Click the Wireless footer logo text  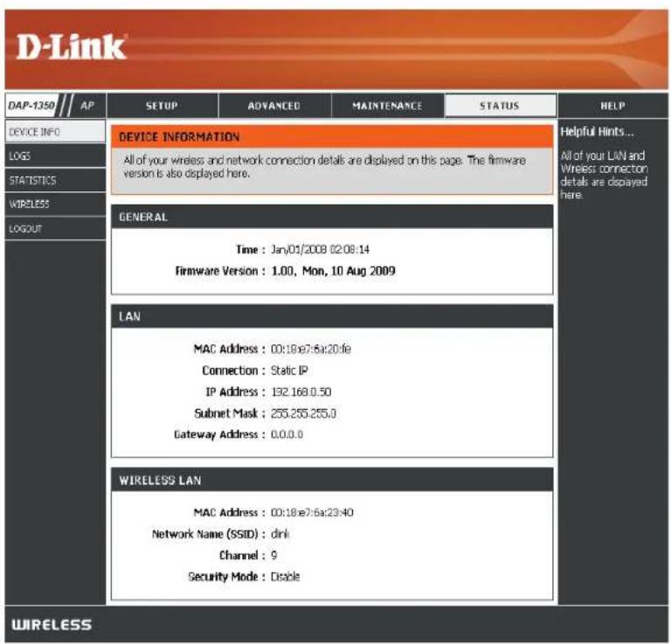click(x=52, y=625)
